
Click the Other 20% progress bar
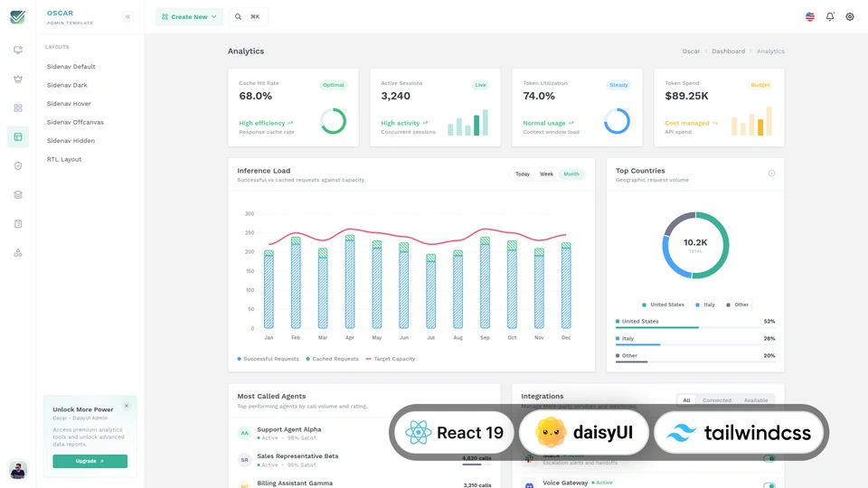pos(695,361)
